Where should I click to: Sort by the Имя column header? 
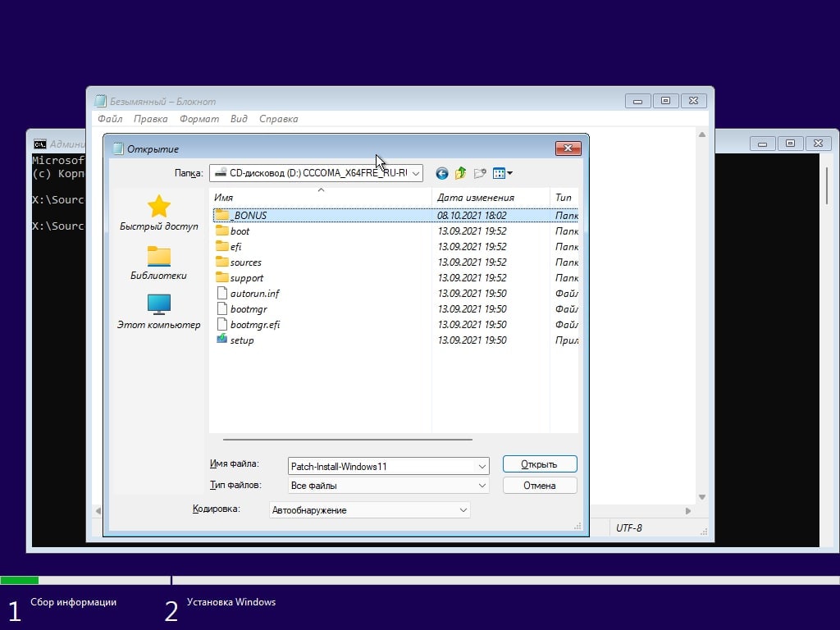(321, 197)
